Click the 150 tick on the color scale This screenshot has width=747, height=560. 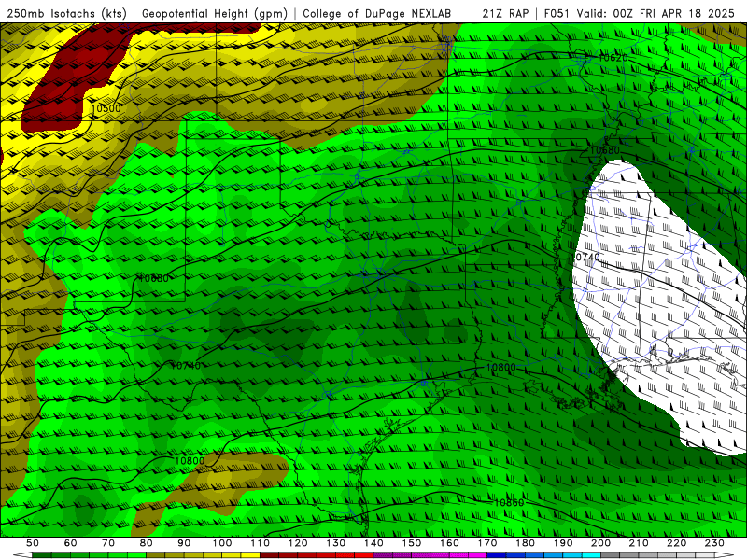click(x=412, y=543)
